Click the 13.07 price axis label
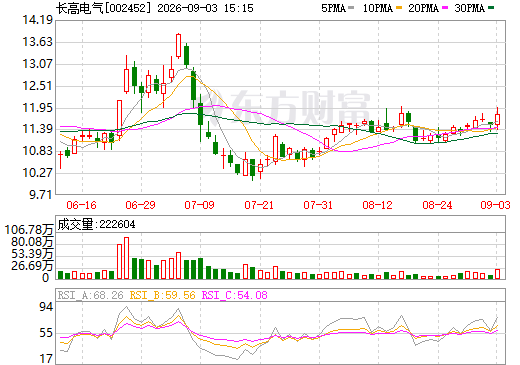 [38, 64]
